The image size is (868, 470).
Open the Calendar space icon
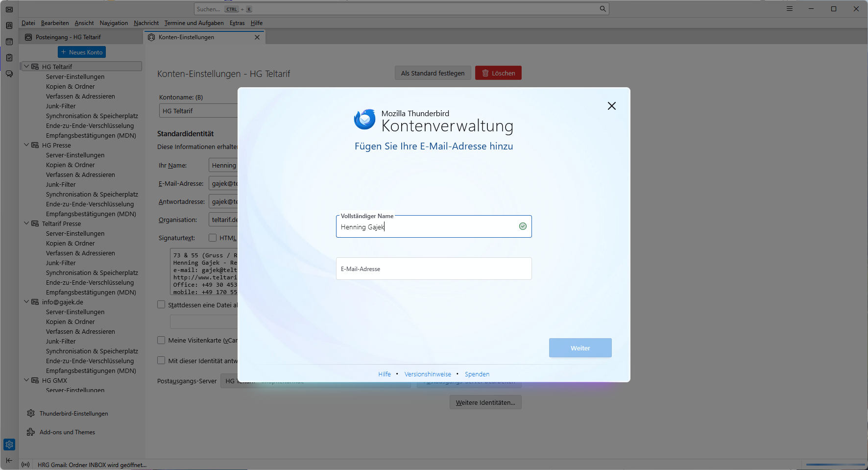pyautogui.click(x=9, y=42)
